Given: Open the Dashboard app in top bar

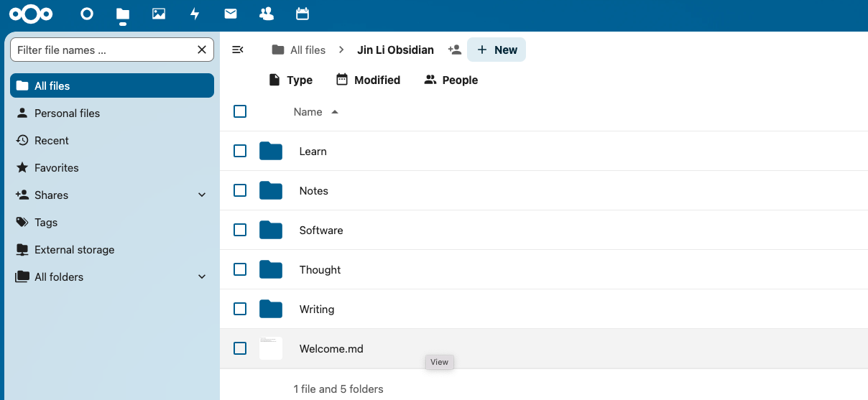Looking at the screenshot, I should coord(87,14).
